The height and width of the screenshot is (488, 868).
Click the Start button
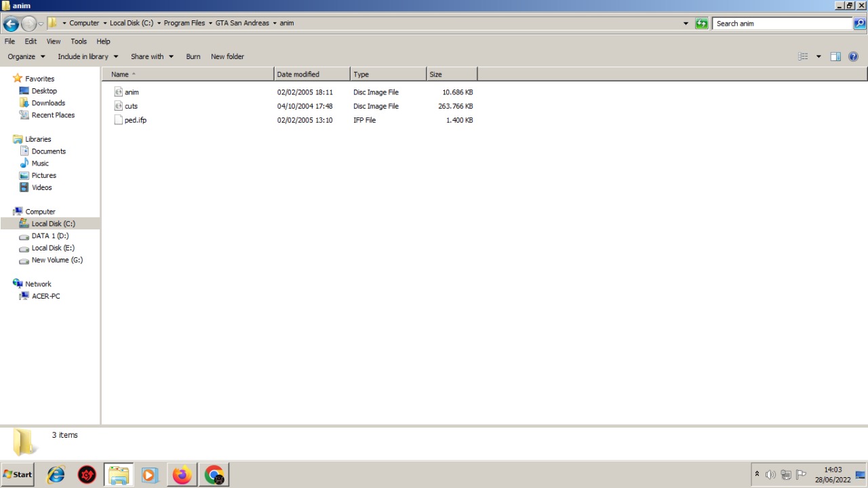pyautogui.click(x=18, y=474)
